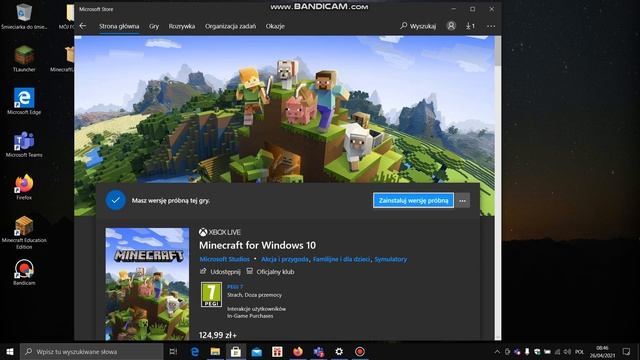Click the Xbox Live logo

(220, 232)
